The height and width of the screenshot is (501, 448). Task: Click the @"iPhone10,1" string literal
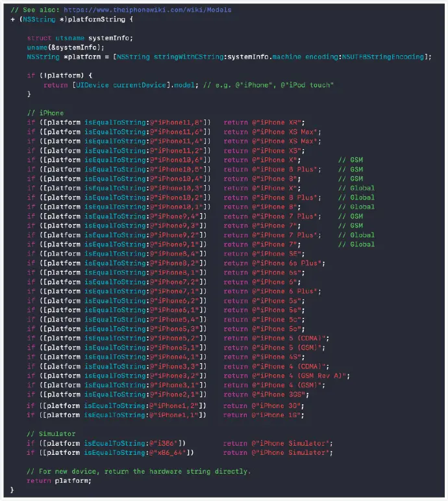pyautogui.click(x=178, y=207)
